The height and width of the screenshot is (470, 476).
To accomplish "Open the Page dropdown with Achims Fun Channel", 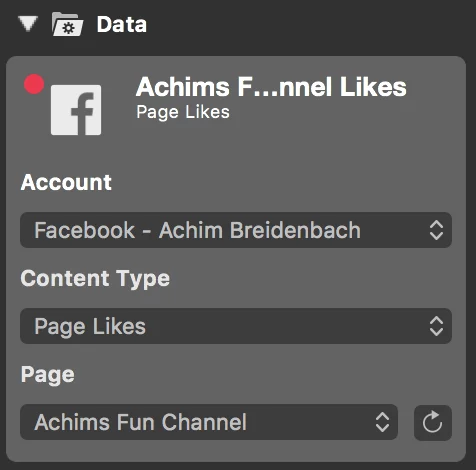I will click(x=209, y=422).
